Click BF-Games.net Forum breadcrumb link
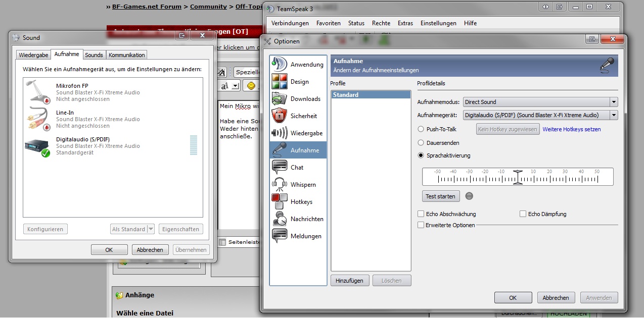 pyautogui.click(x=147, y=7)
